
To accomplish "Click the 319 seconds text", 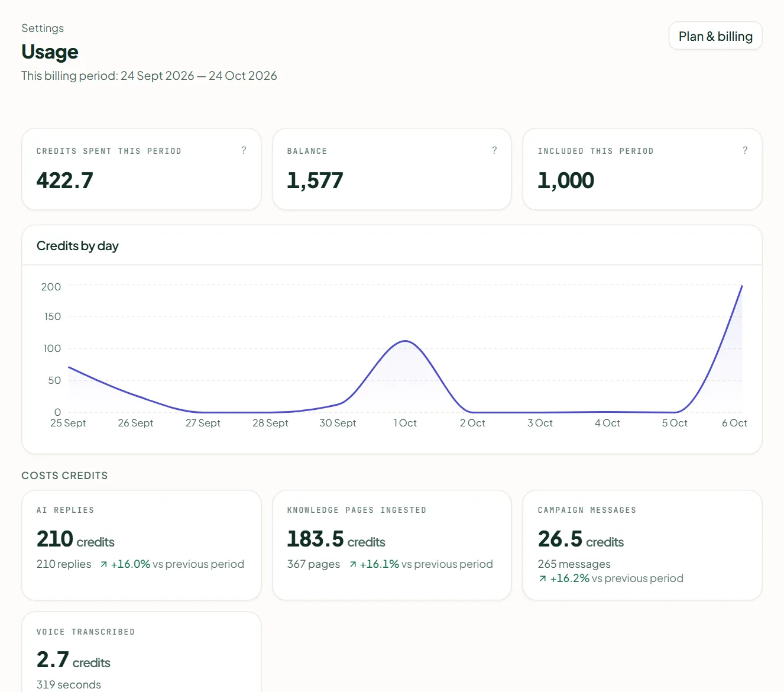I will [69, 685].
